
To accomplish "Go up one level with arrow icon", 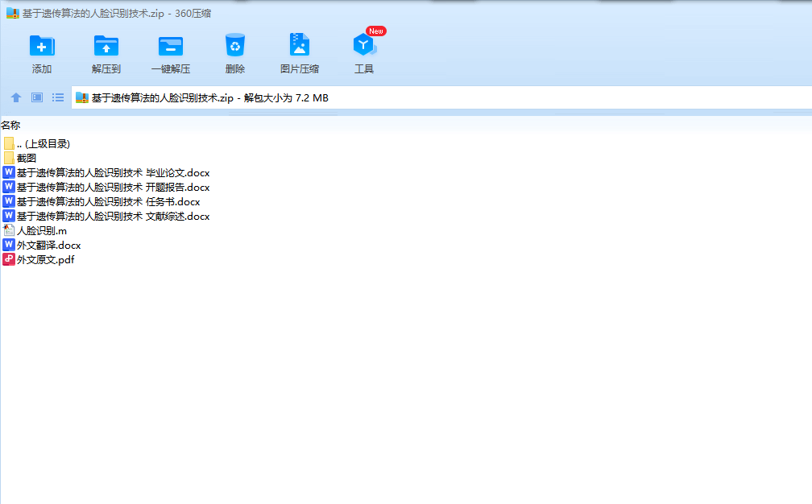I will [x=16, y=97].
